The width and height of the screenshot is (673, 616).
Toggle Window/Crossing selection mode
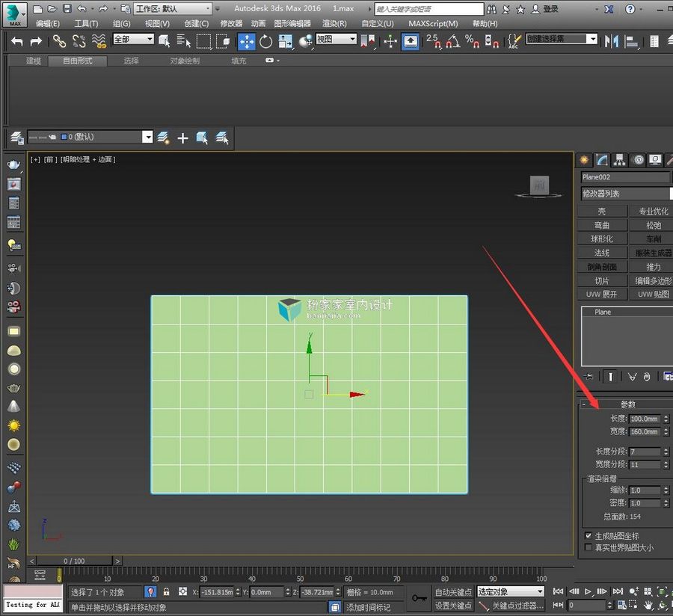click(x=223, y=42)
